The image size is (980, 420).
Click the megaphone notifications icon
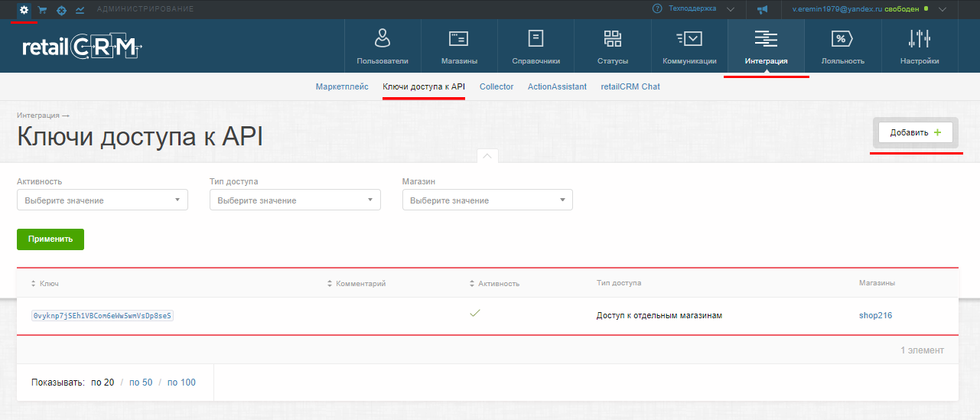[762, 9]
